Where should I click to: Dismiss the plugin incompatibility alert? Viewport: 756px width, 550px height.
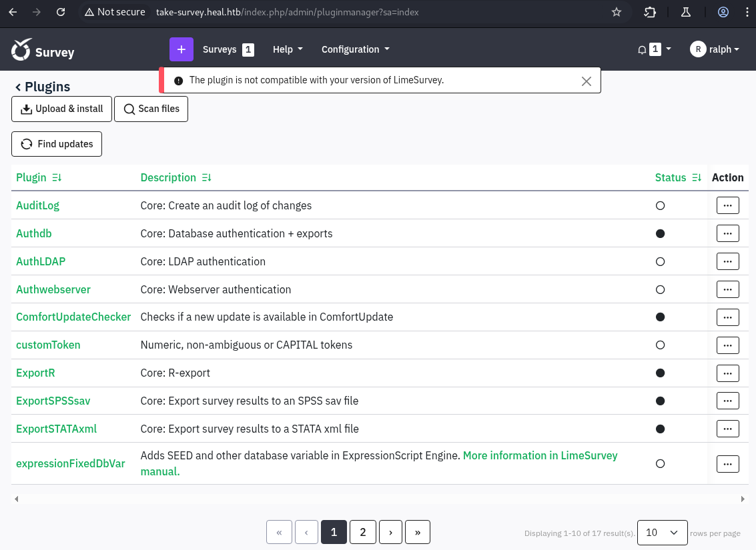pos(586,81)
